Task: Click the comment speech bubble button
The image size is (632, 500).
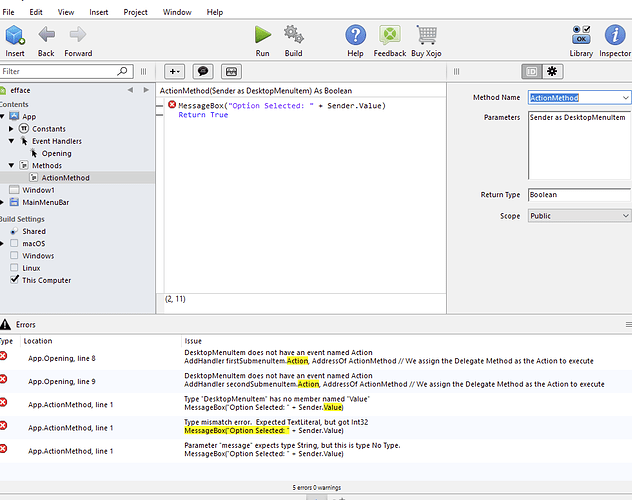Action: coord(203,72)
